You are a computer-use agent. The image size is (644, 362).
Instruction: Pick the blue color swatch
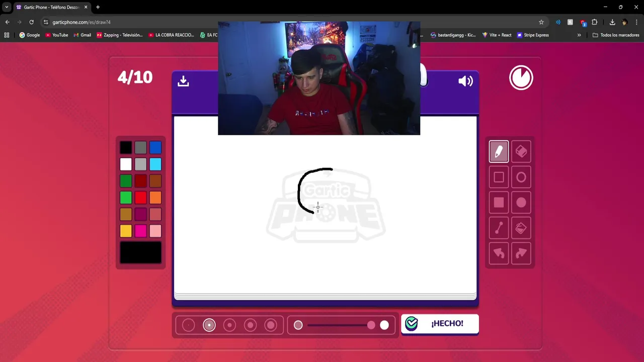coord(155,148)
